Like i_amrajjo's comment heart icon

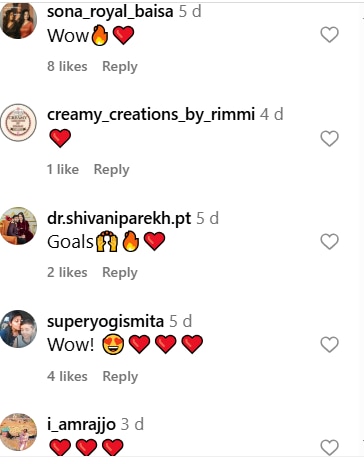[329, 447]
